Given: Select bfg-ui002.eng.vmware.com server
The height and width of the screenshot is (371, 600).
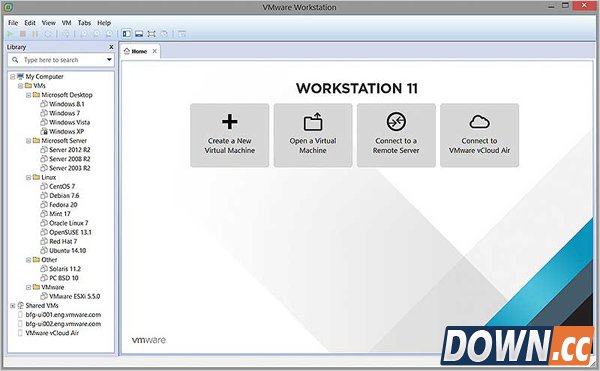Looking at the screenshot, I should tap(63, 324).
